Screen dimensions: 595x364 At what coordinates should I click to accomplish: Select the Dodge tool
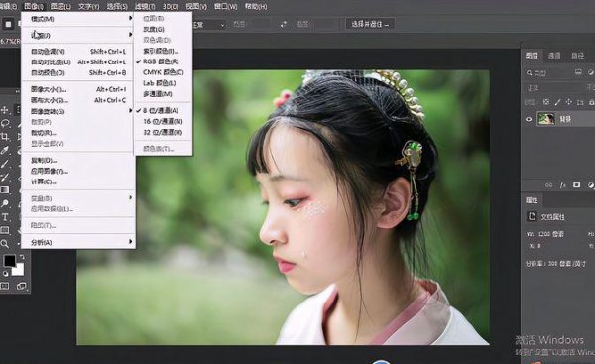click(x=5, y=203)
